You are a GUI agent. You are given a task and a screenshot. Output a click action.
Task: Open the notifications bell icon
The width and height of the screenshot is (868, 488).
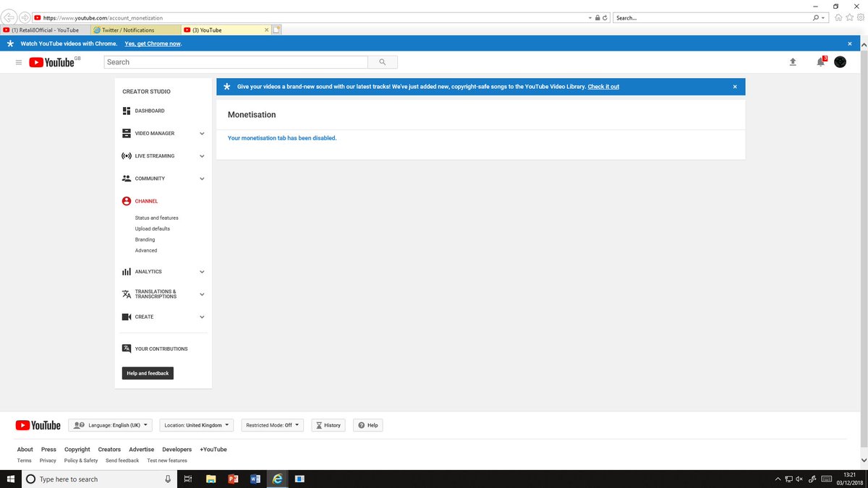click(x=820, y=62)
